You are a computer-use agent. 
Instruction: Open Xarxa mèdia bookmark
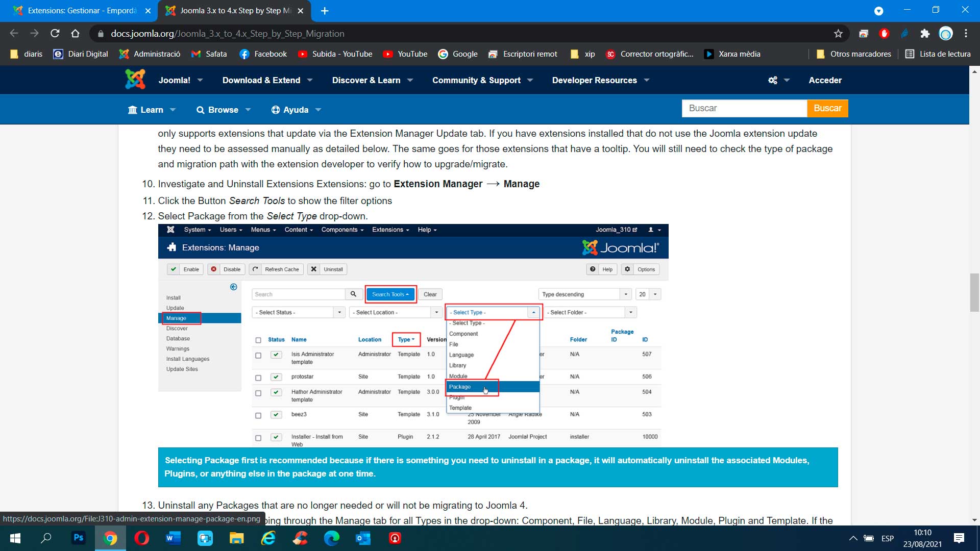point(732,54)
